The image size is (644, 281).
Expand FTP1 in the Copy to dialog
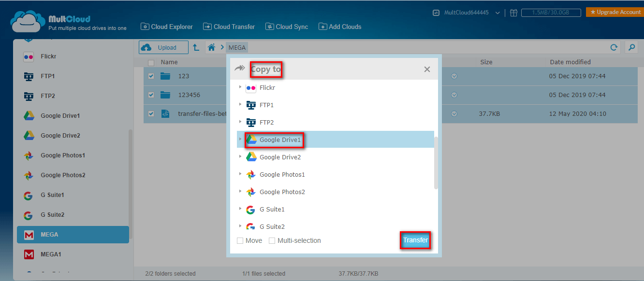(240, 105)
